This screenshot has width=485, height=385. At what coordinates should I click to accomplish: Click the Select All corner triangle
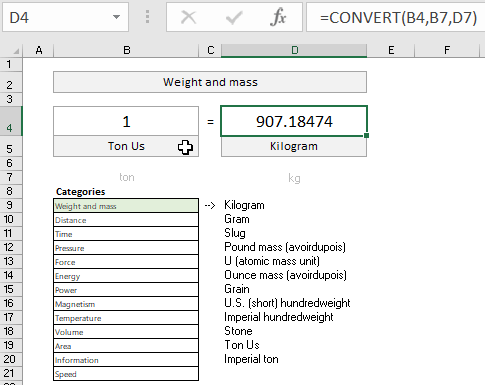tap(16, 51)
